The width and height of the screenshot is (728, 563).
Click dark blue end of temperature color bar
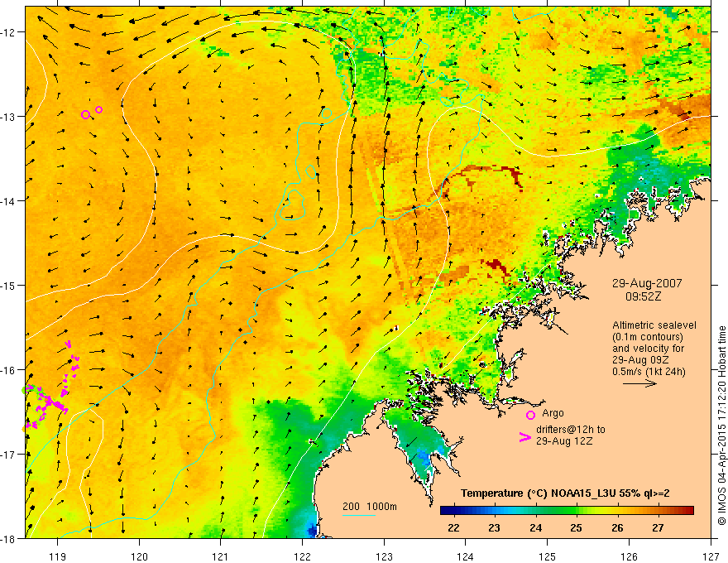[x=446, y=511]
